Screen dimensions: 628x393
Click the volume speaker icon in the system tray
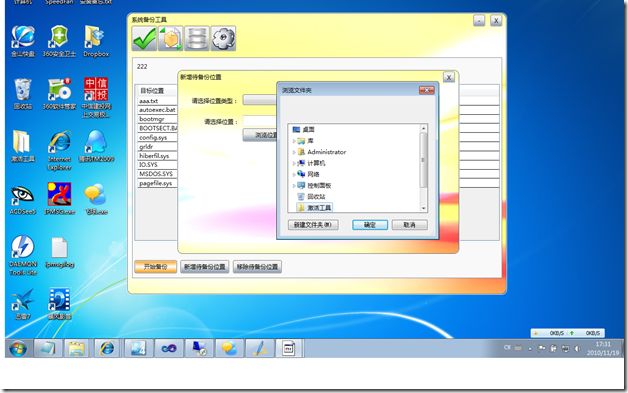coord(577,349)
